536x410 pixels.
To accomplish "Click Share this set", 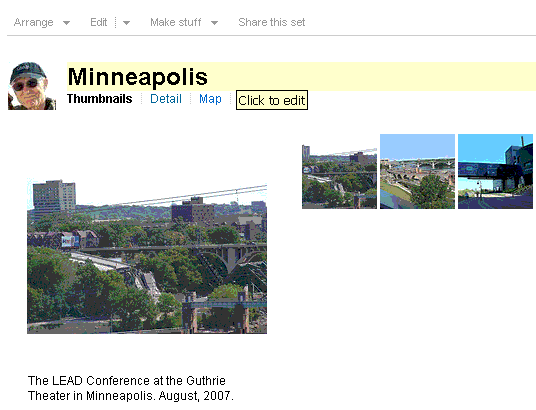I will pyautogui.click(x=271, y=23).
